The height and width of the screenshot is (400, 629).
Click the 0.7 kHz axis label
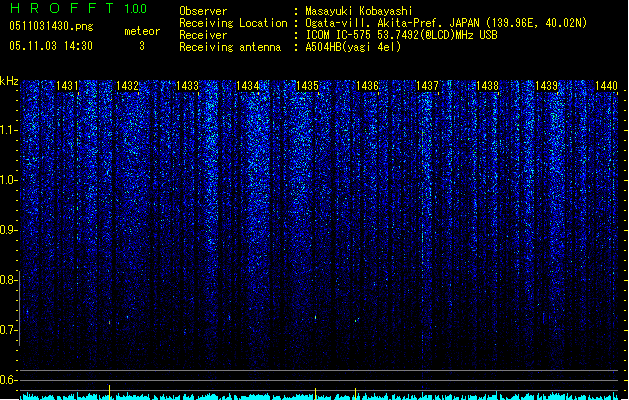[x=8, y=330]
